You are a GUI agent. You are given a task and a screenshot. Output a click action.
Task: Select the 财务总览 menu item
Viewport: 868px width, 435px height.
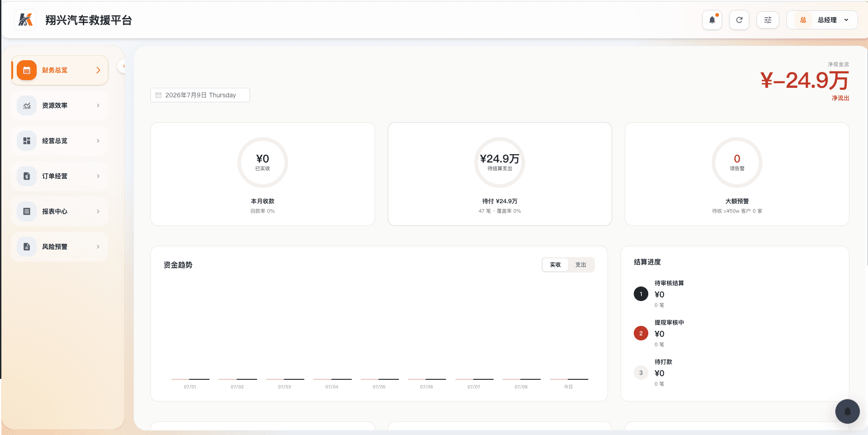pyautogui.click(x=60, y=70)
